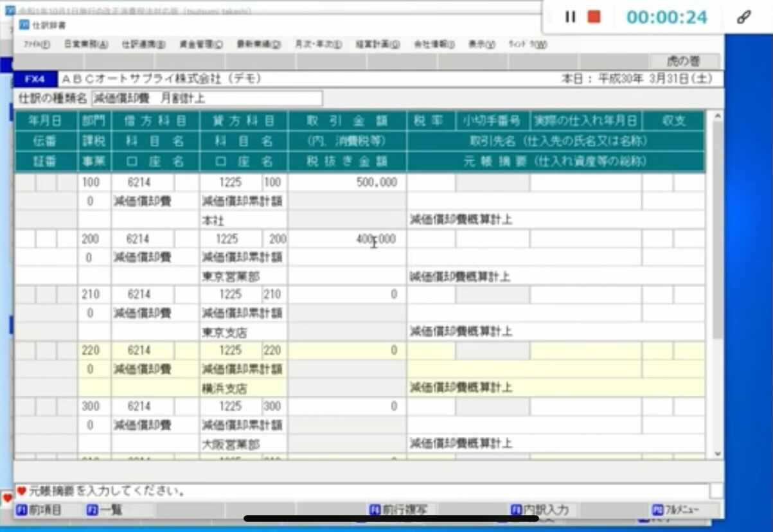Open the 仕訳連携 menu
Viewport: 773px width, 532px height.
click(143, 44)
